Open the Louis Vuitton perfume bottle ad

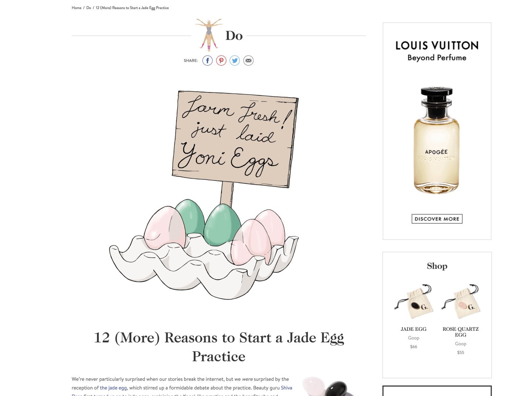coord(437,140)
